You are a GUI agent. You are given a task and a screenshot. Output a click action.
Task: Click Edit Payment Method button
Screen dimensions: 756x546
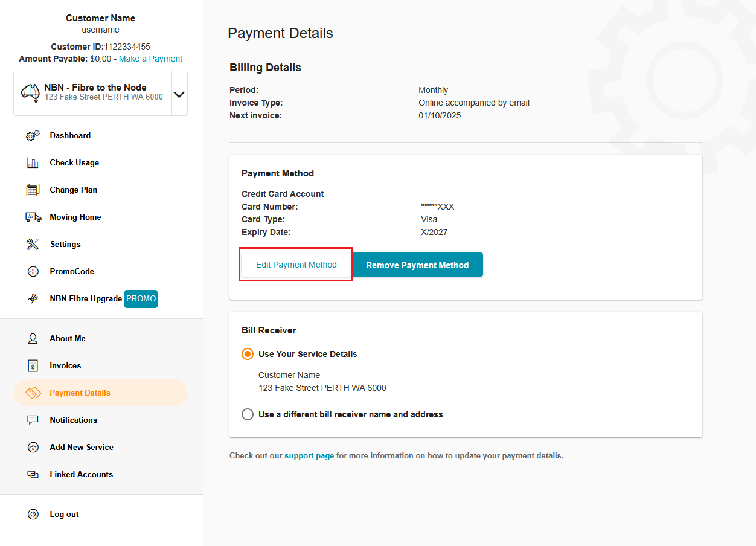[x=296, y=265]
